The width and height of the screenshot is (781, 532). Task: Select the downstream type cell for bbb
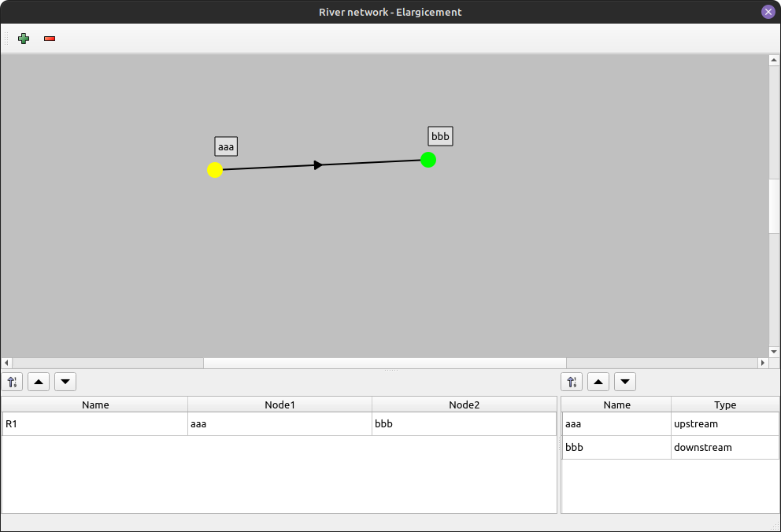(724, 448)
